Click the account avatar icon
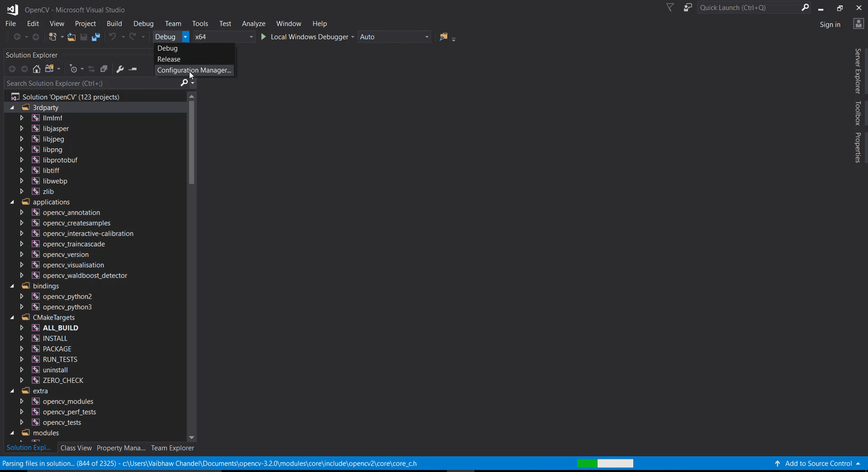 [858, 24]
